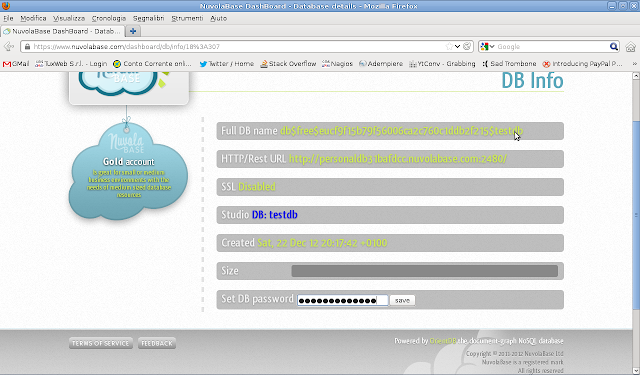Open Google search engine selector
This screenshot has width=640, height=375.
[487, 47]
